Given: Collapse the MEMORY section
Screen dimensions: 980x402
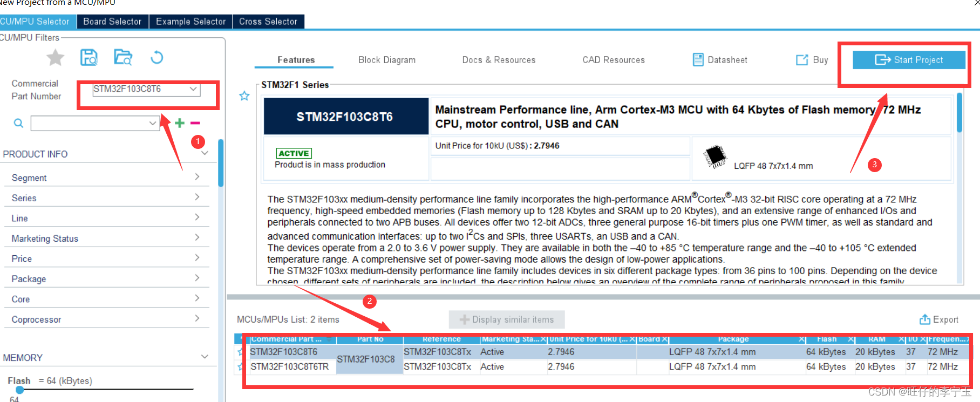Looking at the screenshot, I should click(205, 357).
